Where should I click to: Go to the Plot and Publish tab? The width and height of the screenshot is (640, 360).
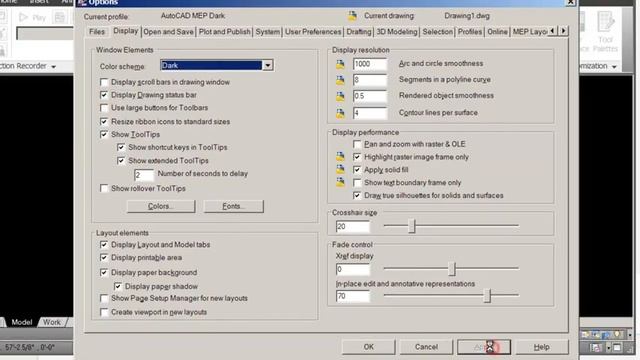224,32
